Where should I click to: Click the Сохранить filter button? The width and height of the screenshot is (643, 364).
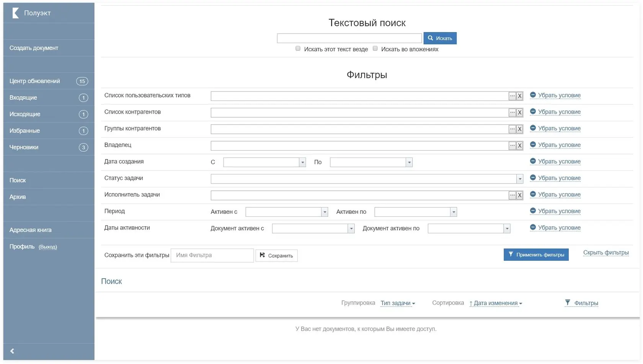tap(276, 255)
